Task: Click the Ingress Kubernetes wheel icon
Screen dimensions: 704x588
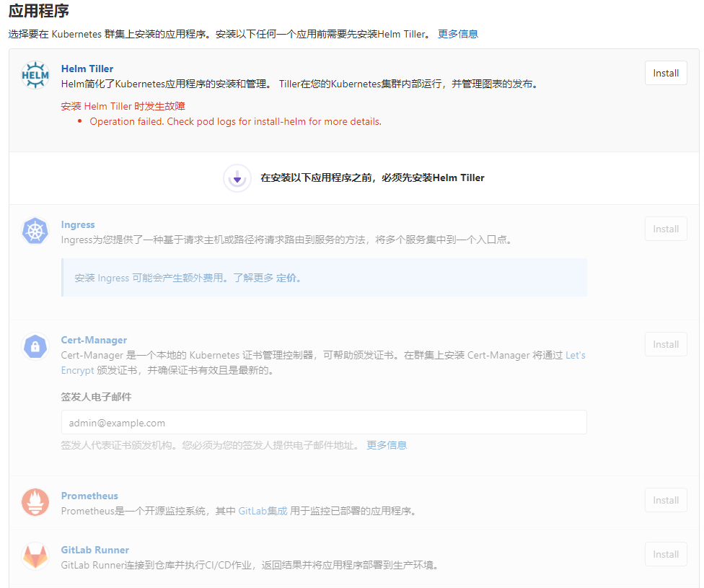Action: [35, 231]
